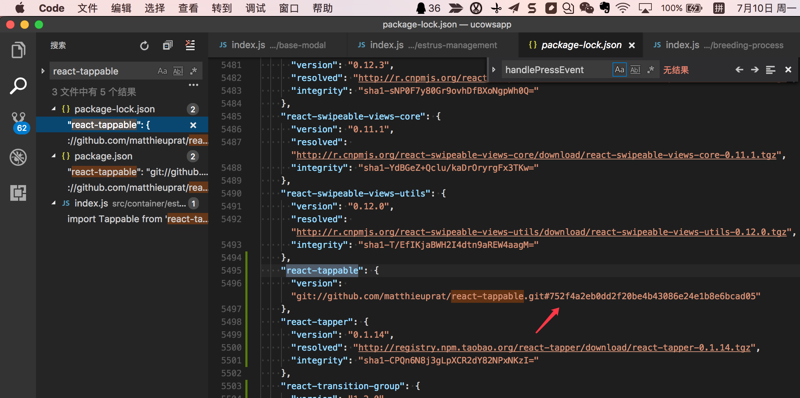
Task: Toggle Use Regular Expression in sidebar search
Action: point(193,71)
